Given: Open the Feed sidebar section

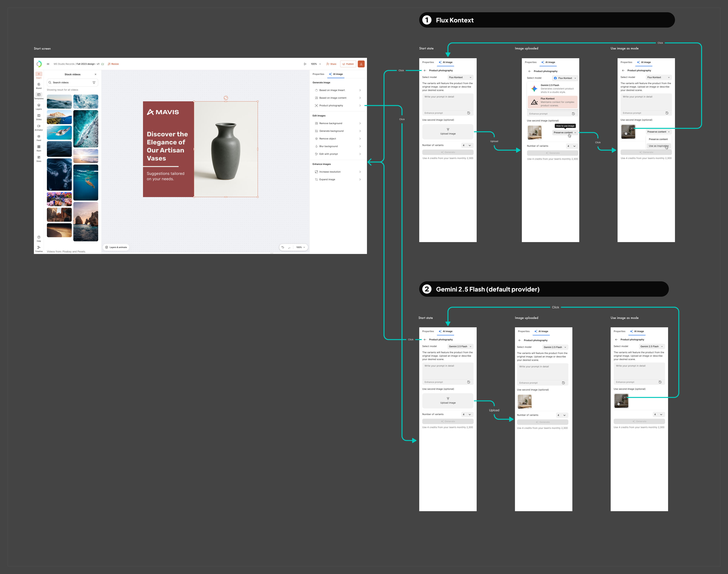Looking at the screenshot, I should click(x=39, y=138).
